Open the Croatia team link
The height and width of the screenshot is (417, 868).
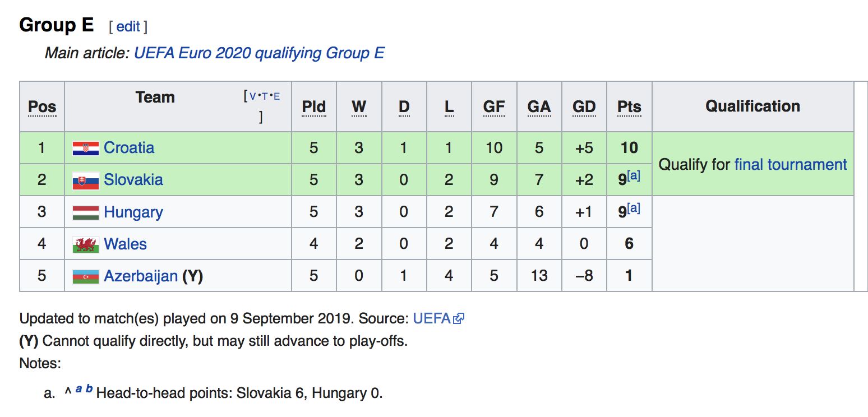[x=129, y=148]
